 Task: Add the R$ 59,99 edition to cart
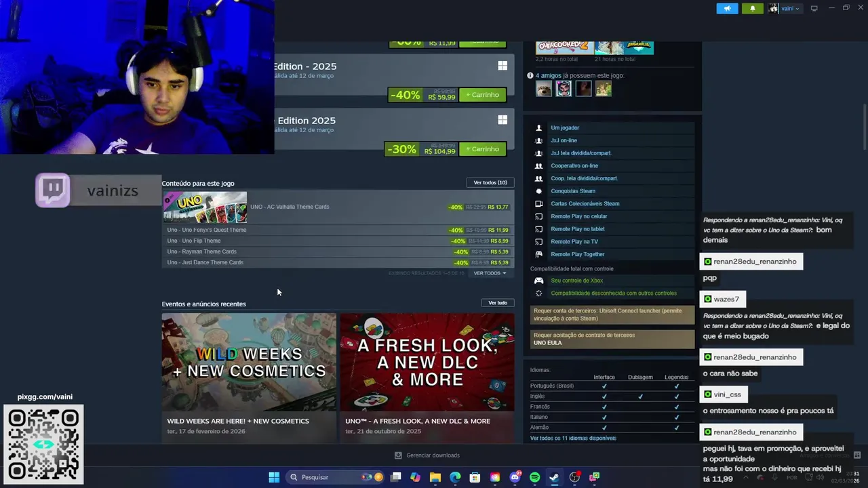click(x=483, y=95)
